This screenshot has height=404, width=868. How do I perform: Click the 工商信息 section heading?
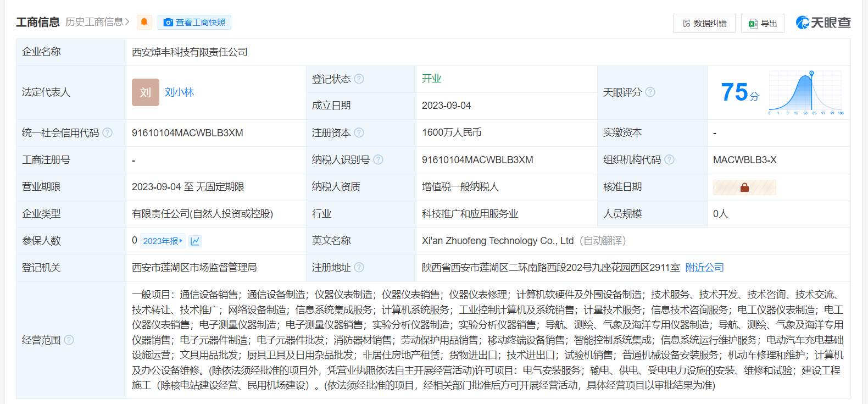tap(38, 22)
